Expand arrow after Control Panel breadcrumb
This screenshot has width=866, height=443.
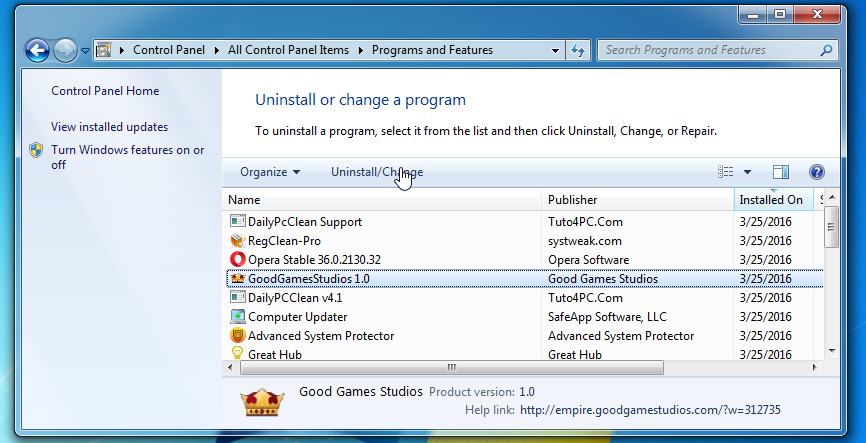click(217, 50)
